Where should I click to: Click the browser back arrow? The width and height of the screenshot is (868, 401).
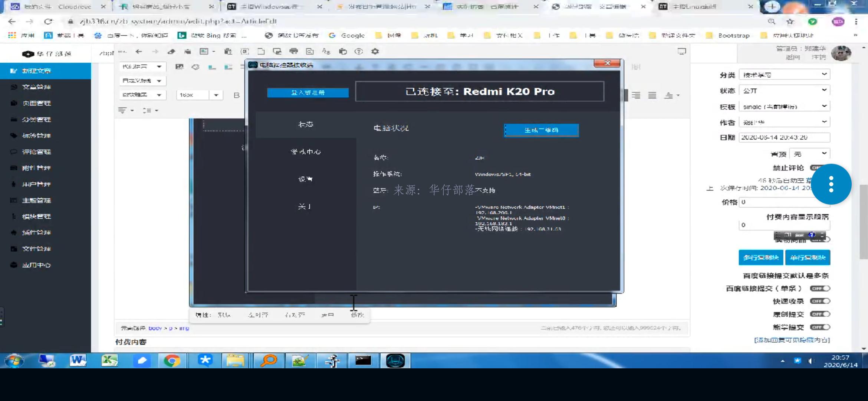(x=12, y=22)
